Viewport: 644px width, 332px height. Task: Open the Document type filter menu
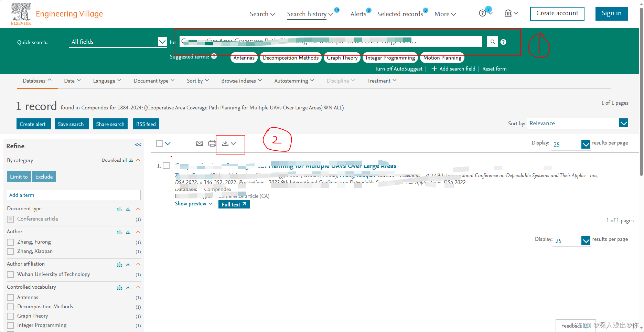point(154,81)
